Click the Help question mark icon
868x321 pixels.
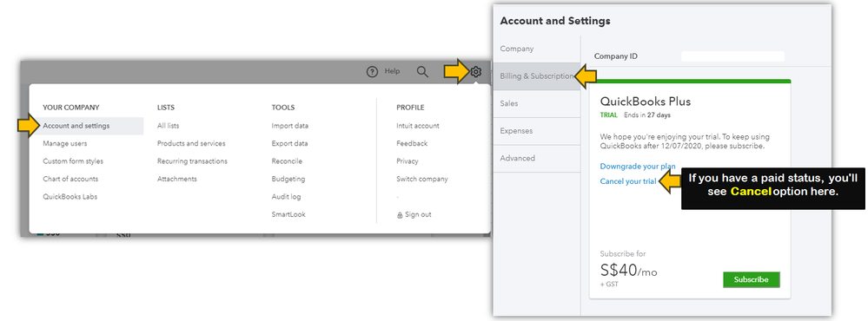pos(372,71)
